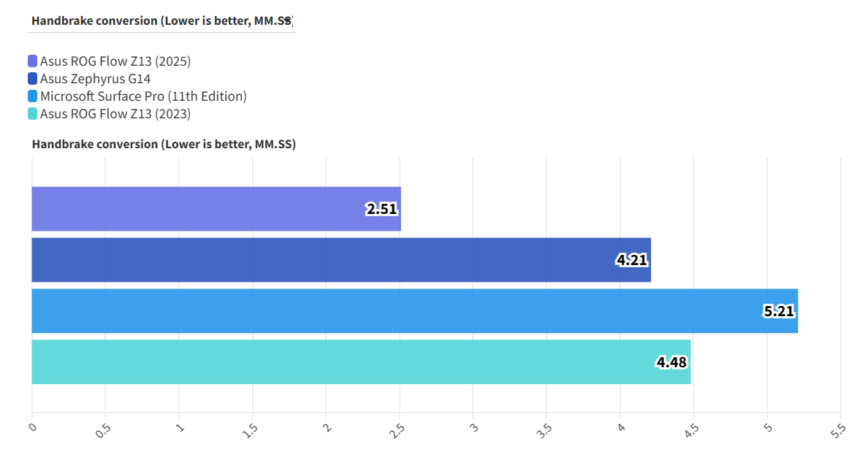Hide the Microsoft Surface Pro (11th Edition) series label
Viewport: 868px width, 452px height.
click(143, 96)
